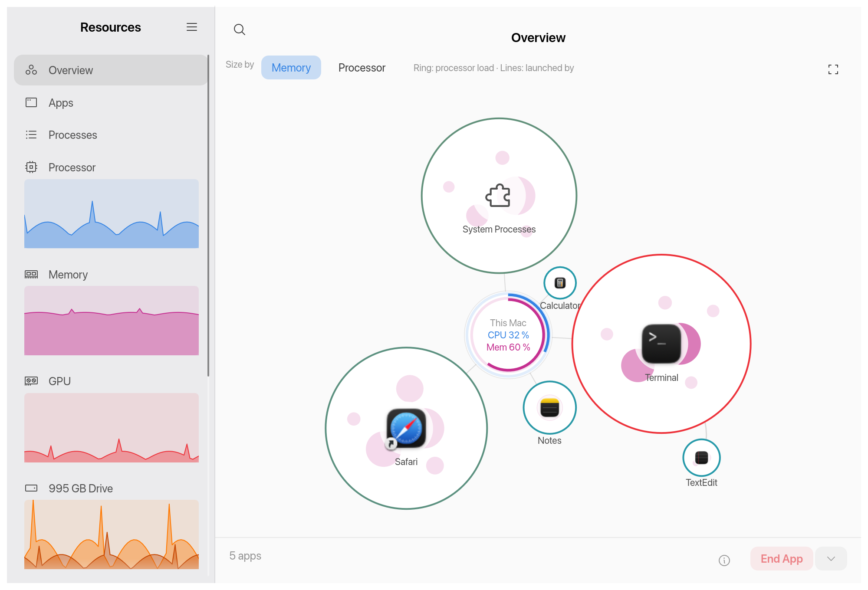Image resolution: width=868 pixels, height=590 pixels.
Task: Click the 'System Processes' label
Action: tap(499, 229)
